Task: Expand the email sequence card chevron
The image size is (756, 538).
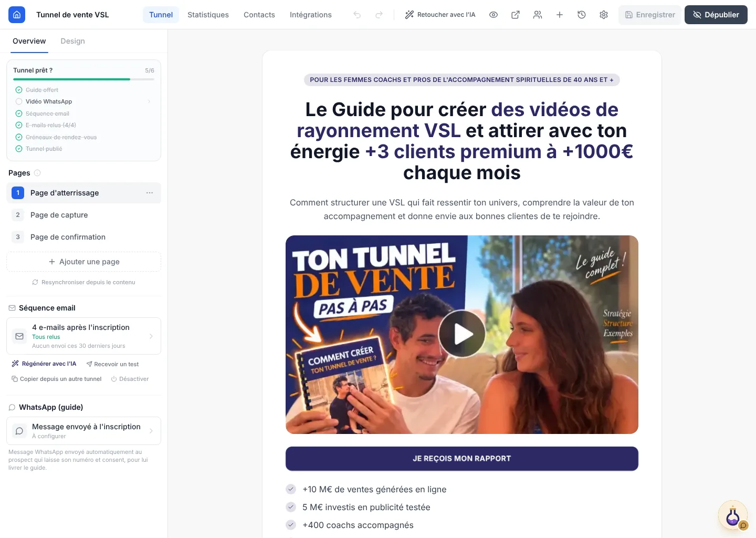Action: point(151,336)
